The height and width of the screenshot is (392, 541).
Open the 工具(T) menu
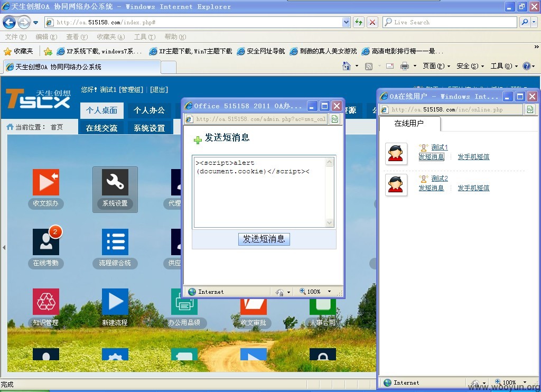[145, 37]
